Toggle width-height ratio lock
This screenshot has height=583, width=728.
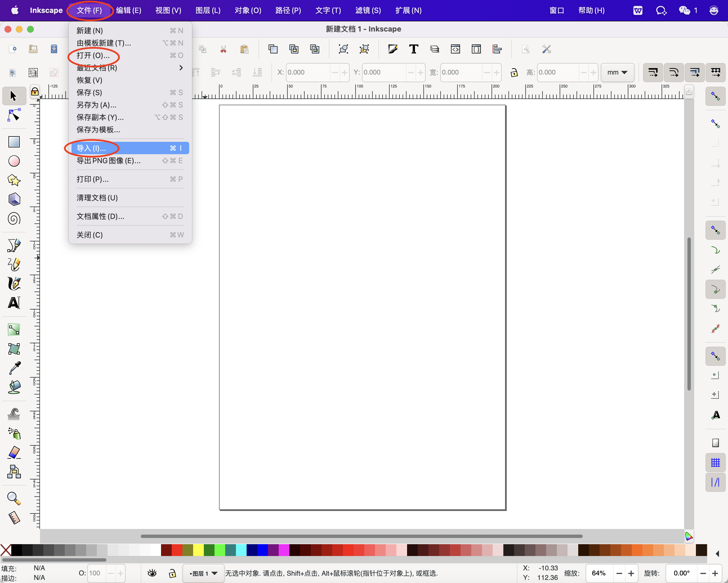point(514,72)
